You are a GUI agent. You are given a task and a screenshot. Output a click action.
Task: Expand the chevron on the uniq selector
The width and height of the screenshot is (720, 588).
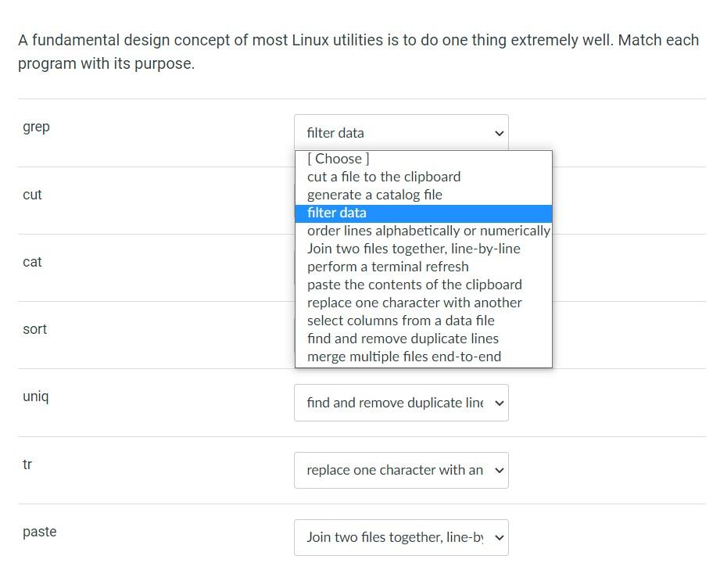click(x=500, y=403)
